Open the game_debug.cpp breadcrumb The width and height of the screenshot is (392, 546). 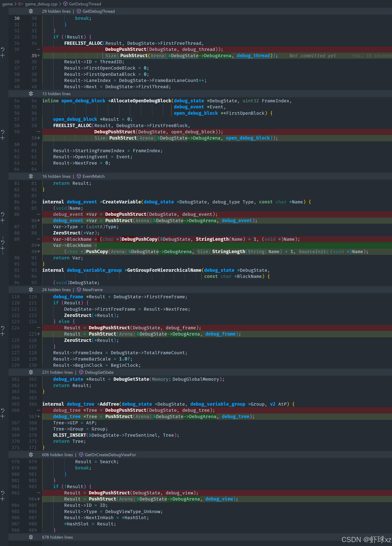[41, 4]
